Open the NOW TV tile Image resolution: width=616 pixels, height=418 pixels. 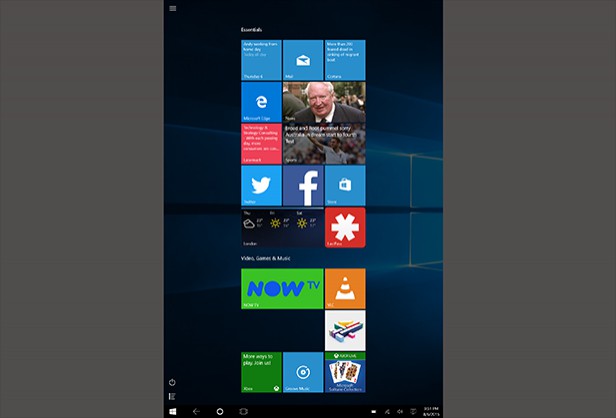(282, 289)
